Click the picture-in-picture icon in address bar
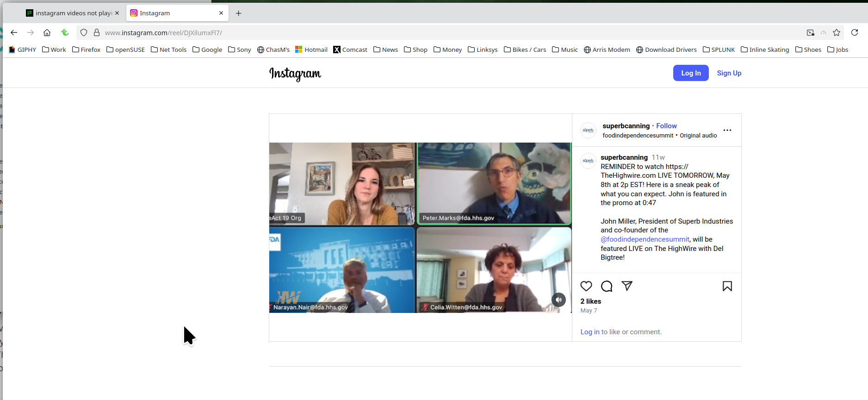Image resolution: width=868 pixels, height=400 pixels. coord(811,32)
